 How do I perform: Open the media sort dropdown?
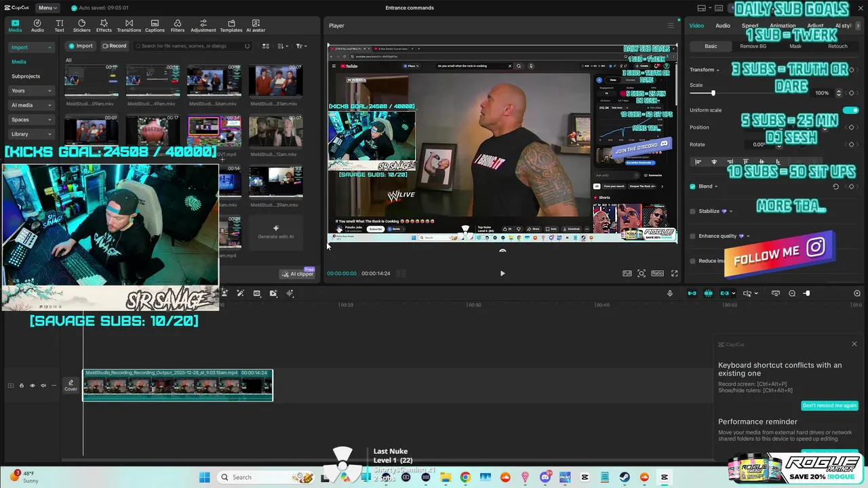[283, 46]
